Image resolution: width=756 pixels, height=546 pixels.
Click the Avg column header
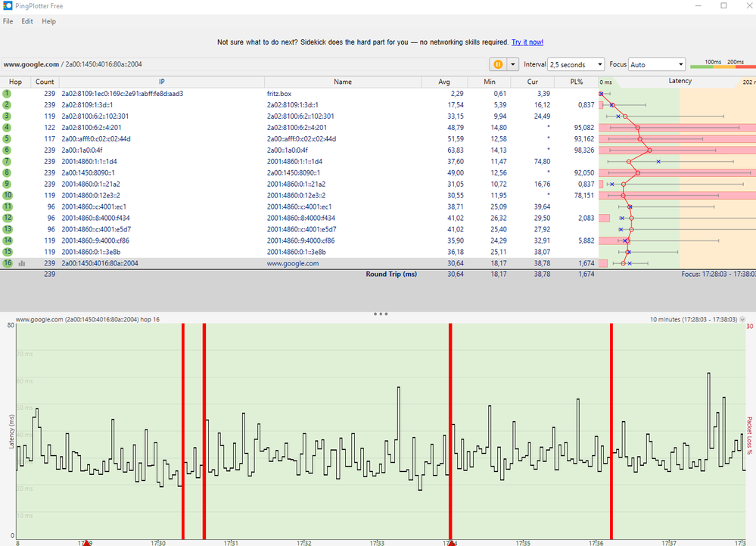pos(444,82)
